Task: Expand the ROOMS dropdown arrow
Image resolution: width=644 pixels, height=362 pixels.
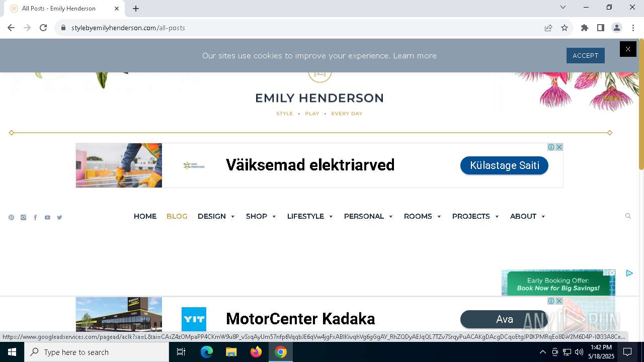Action: click(439, 217)
